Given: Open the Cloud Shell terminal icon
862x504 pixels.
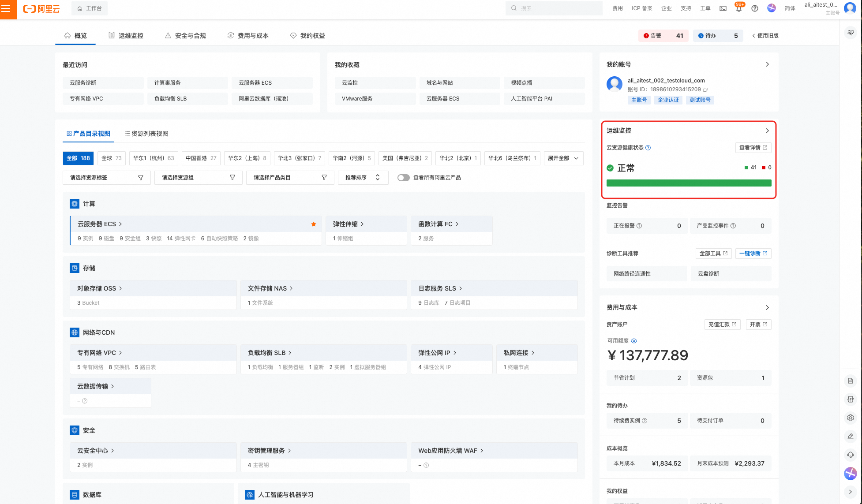Looking at the screenshot, I should coord(723,8).
